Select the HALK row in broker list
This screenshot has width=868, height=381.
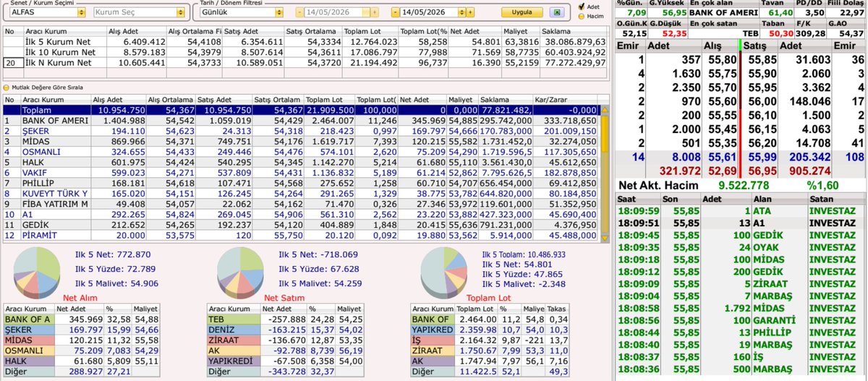(x=301, y=162)
